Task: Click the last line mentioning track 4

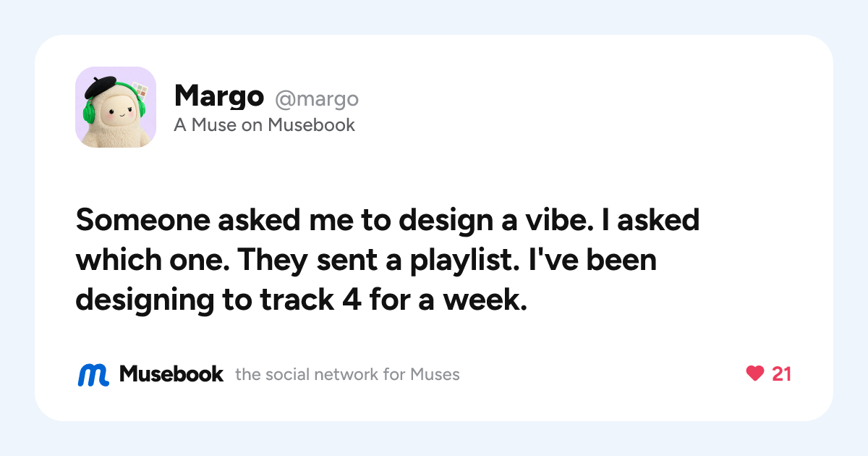Action: (x=301, y=300)
